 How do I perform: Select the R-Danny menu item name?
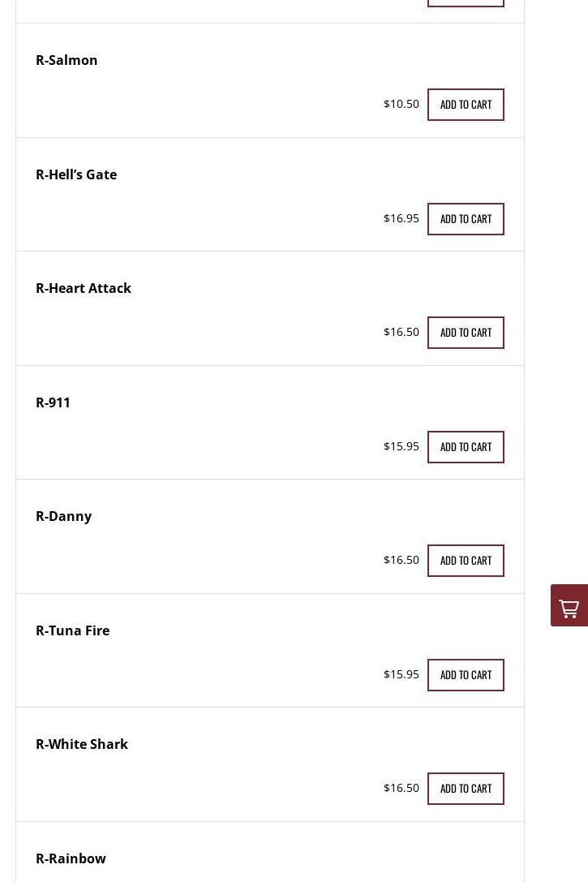[63, 516]
